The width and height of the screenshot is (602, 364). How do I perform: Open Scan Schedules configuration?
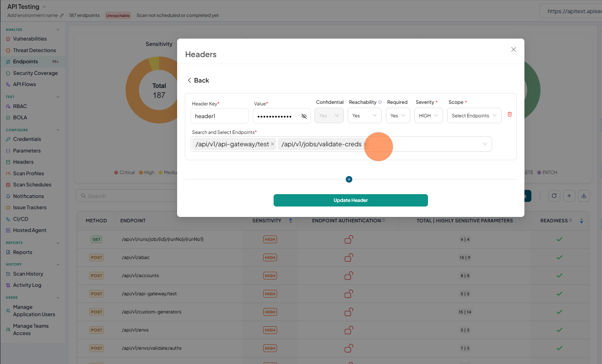click(x=33, y=185)
